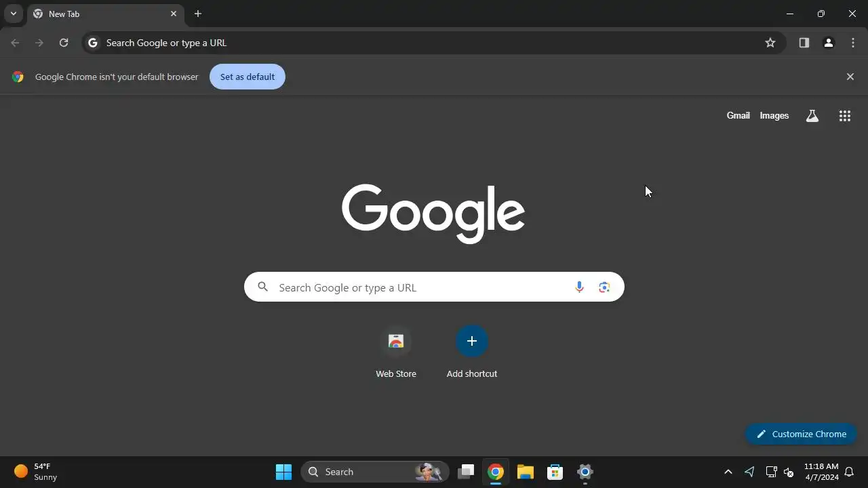The width and height of the screenshot is (868, 488).
Task: Click the Google icon in the address bar
Action: point(93,43)
